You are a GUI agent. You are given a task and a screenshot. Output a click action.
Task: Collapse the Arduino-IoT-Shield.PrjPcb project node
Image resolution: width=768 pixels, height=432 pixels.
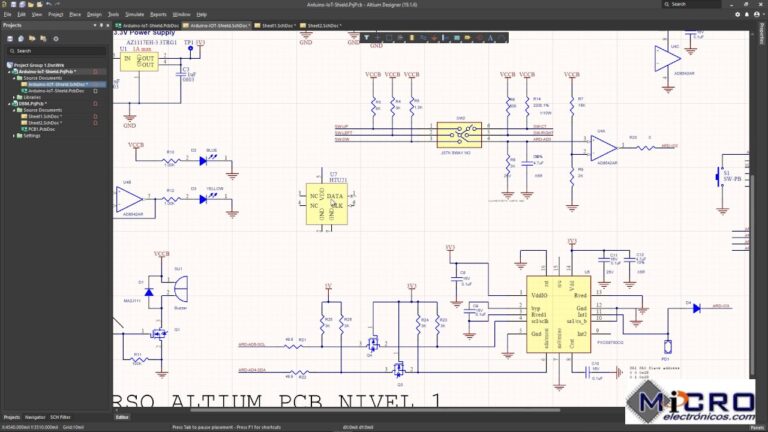[x=9, y=72]
